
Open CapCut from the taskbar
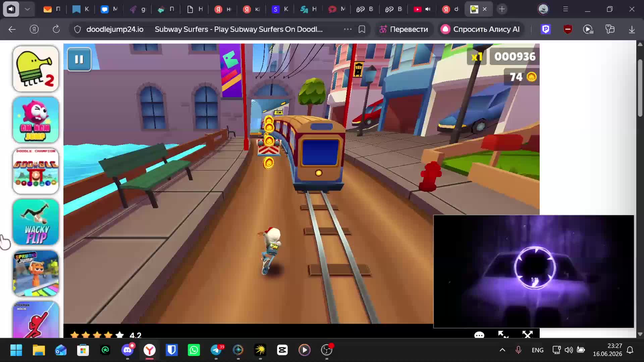coord(282,350)
